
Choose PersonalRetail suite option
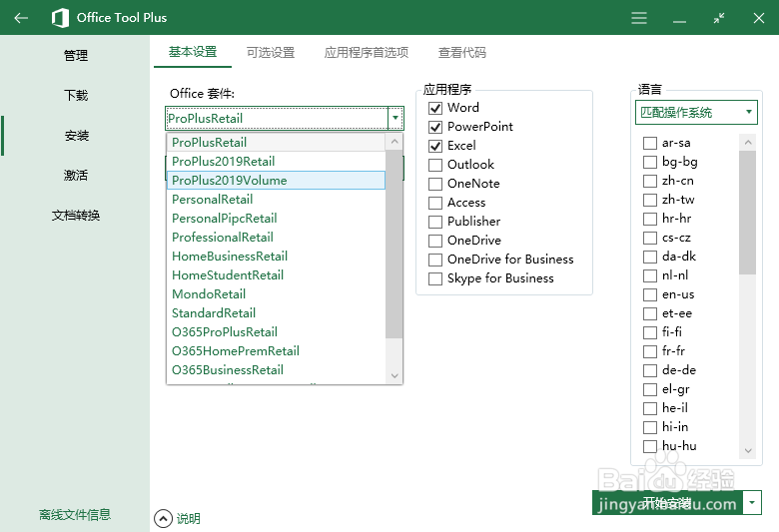click(276, 200)
